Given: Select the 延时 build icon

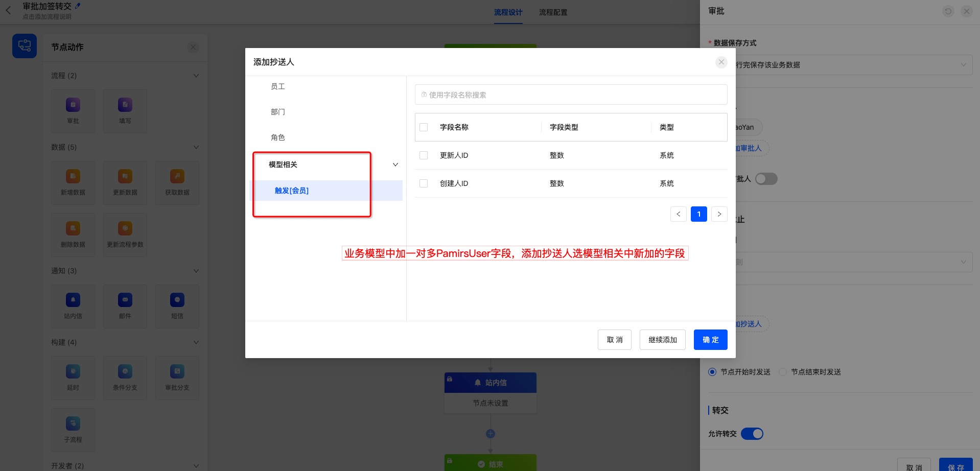Looking at the screenshot, I should click(73, 371).
